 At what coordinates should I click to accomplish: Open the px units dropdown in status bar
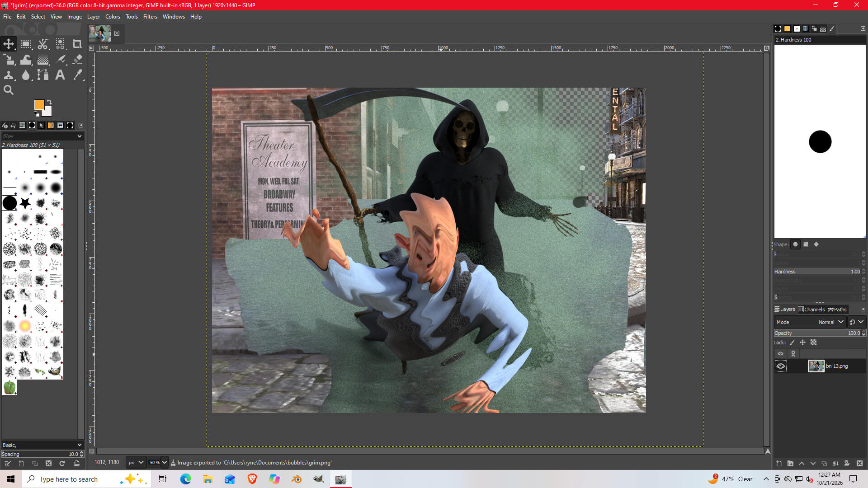pos(136,462)
